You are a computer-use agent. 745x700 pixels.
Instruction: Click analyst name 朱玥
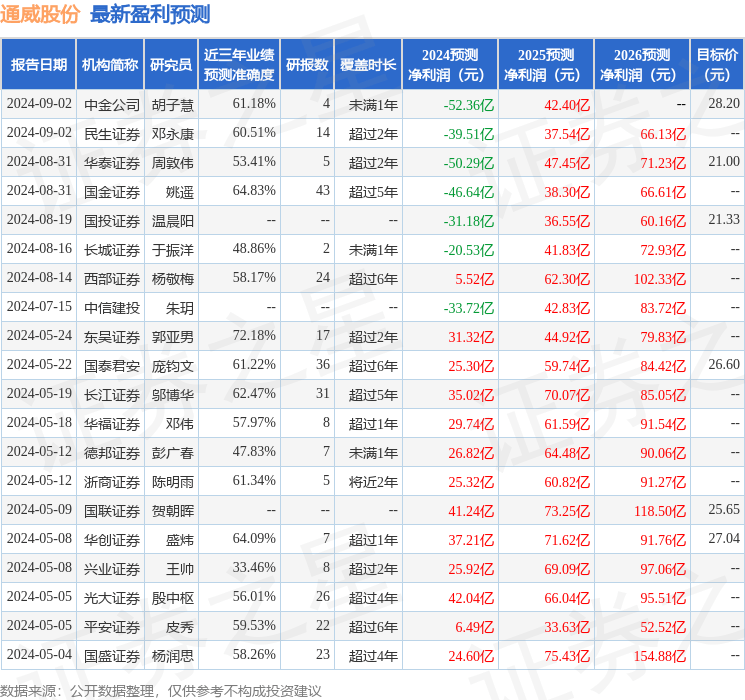tap(180, 307)
